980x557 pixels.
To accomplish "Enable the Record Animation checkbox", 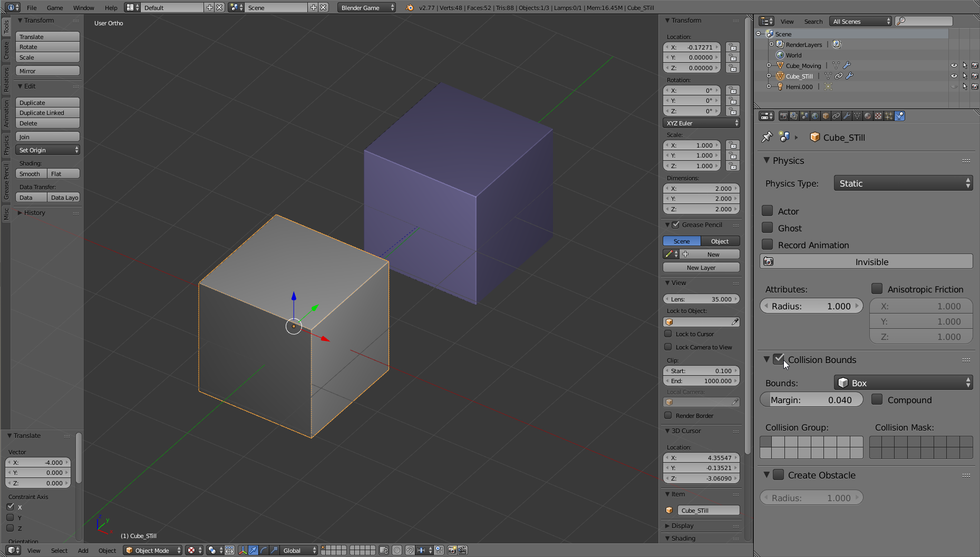I will [768, 245].
